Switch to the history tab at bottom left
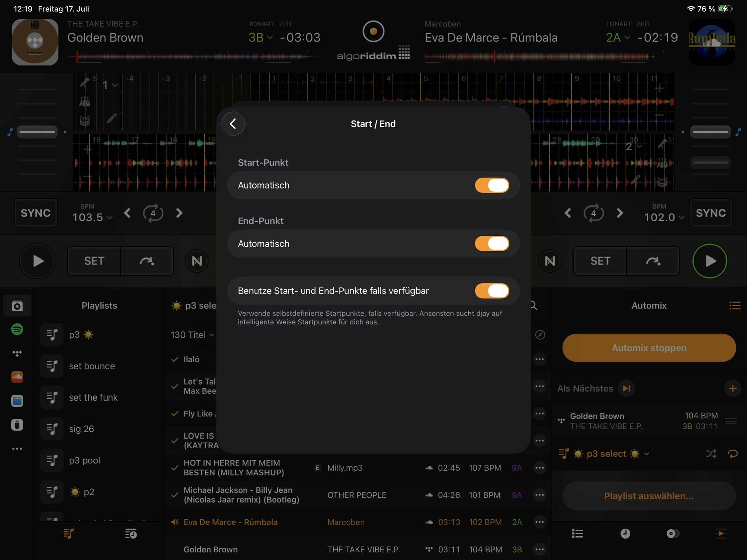 (x=131, y=534)
